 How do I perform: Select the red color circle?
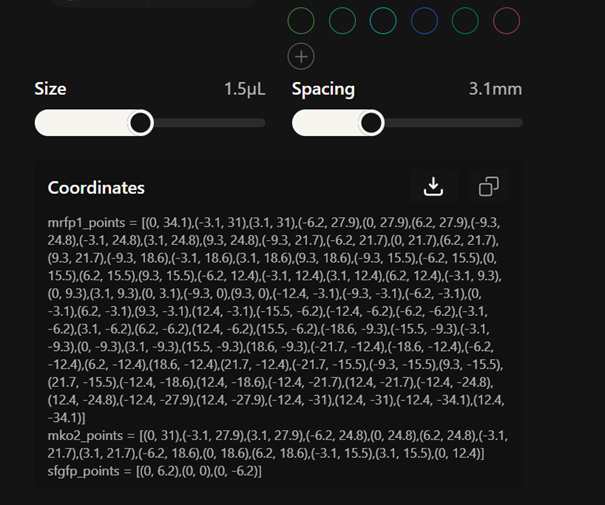(x=507, y=20)
